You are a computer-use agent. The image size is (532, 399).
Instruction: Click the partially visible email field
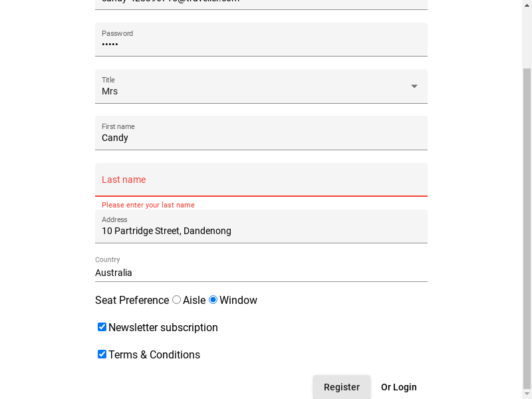click(x=261, y=5)
